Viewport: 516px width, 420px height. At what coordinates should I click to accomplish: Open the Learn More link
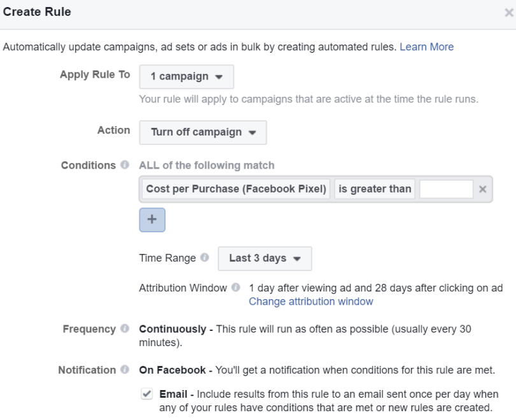426,47
